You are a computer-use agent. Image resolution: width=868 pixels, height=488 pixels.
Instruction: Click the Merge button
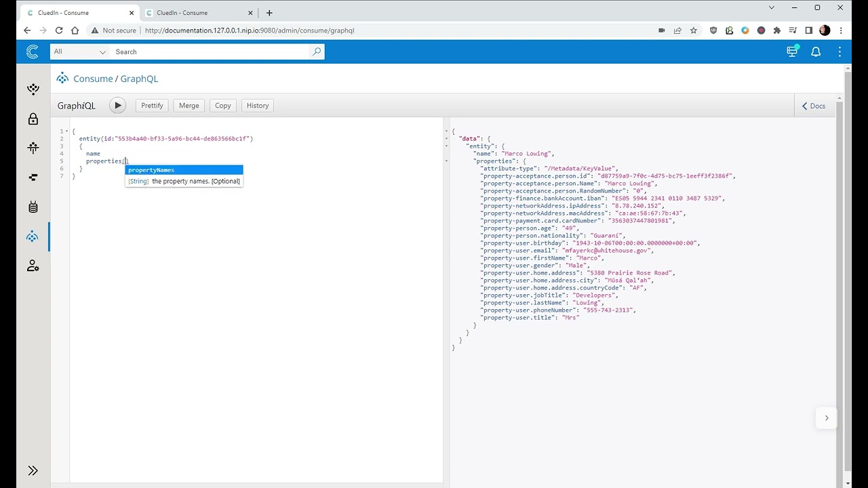pyautogui.click(x=189, y=106)
